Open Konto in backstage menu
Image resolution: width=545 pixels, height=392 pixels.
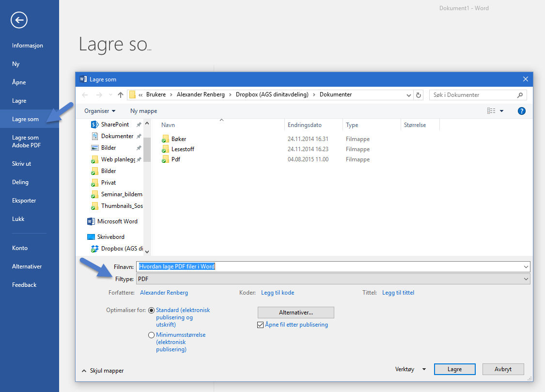coord(20,248)
